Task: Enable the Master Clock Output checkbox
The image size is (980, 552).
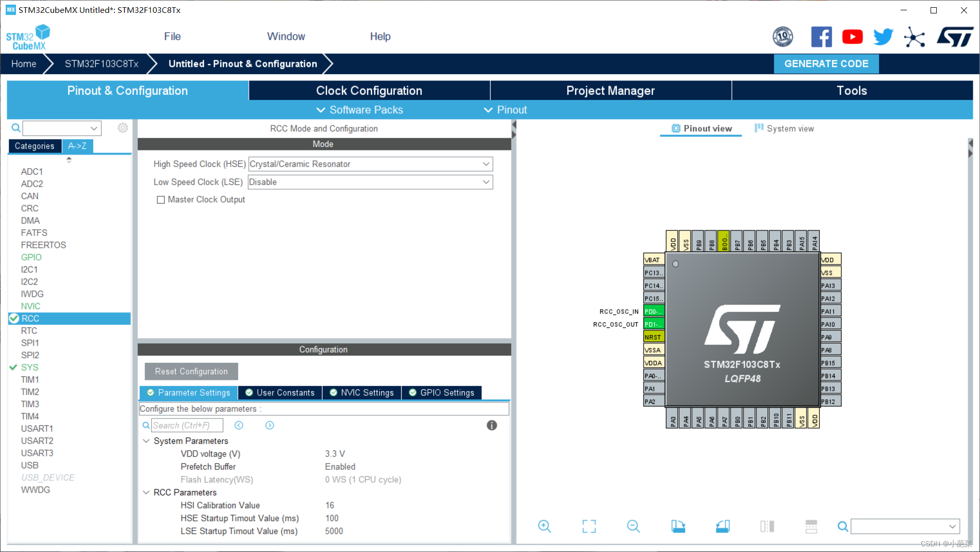Action: pos(161,199)
